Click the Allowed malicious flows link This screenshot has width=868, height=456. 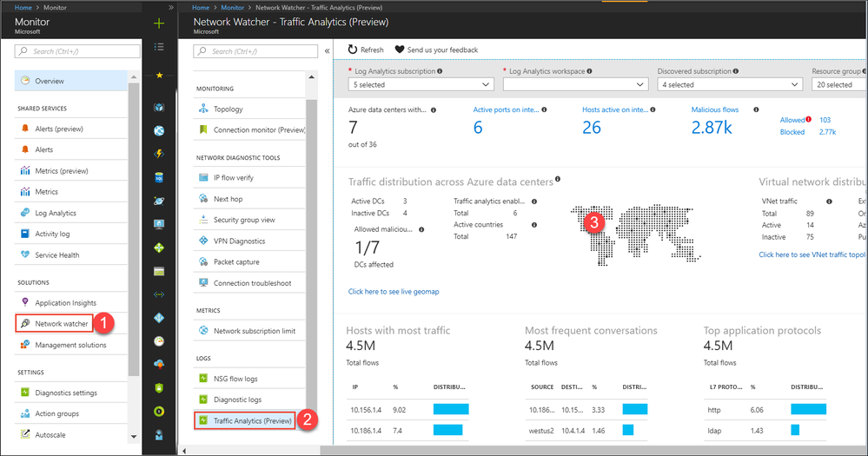[x=792, y=120]
